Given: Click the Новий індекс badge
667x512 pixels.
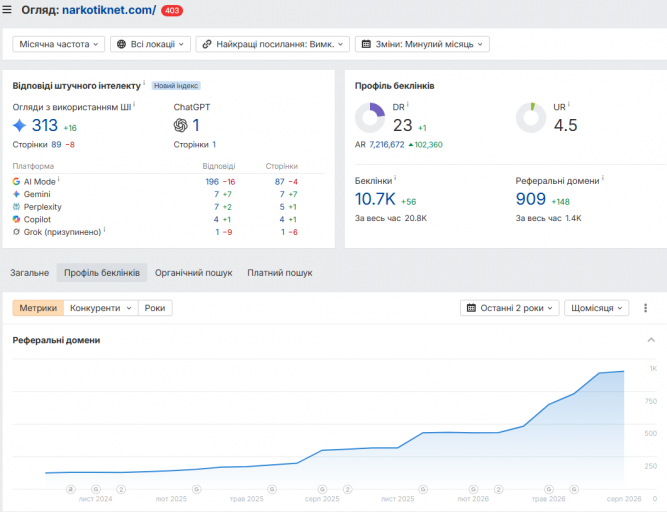Looking at the screenshot, I should (176, 85).
